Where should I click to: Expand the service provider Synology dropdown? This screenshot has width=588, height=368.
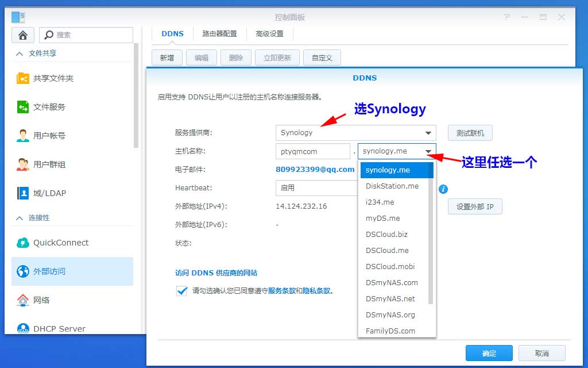click(x=428, y=133)
